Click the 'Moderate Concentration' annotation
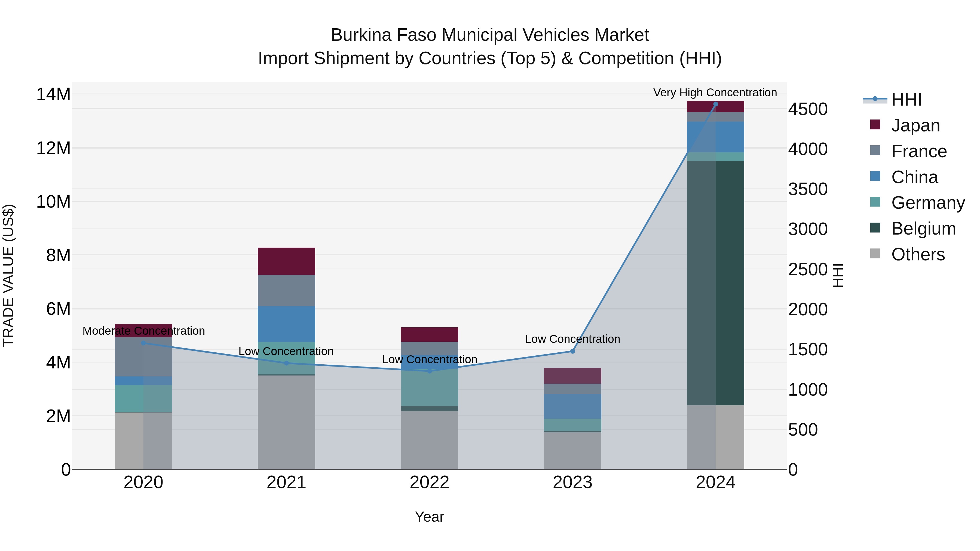 point(143,331)
